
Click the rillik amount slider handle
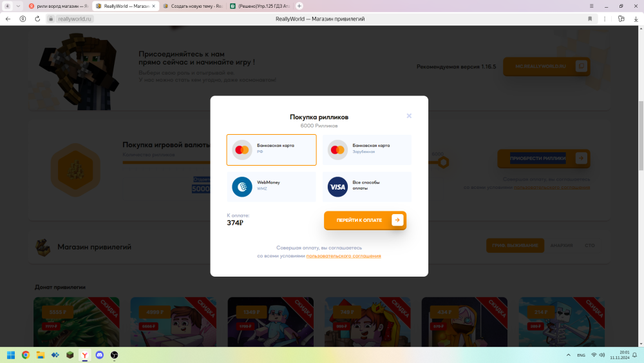(x=443, y=162)
